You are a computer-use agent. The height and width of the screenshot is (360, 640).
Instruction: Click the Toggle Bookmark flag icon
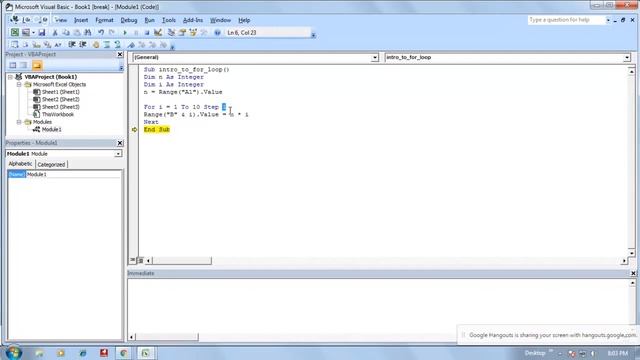click(131, 45)
